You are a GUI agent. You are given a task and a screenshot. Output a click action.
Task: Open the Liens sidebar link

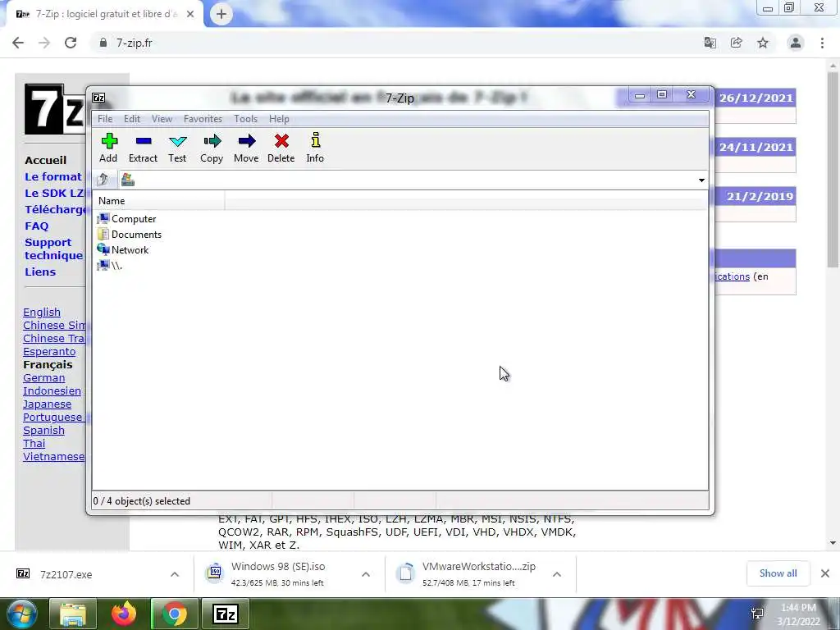tap(40, 272)
